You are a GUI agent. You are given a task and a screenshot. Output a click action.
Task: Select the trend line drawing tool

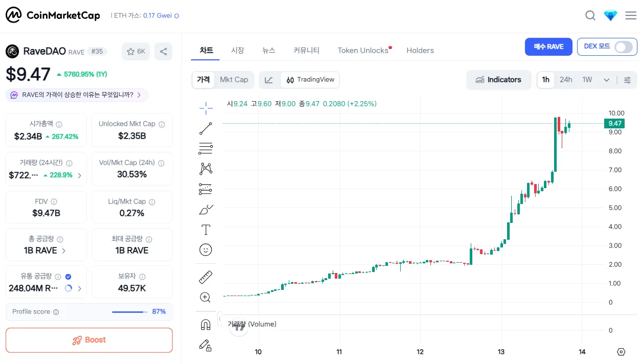click(205, 129)
